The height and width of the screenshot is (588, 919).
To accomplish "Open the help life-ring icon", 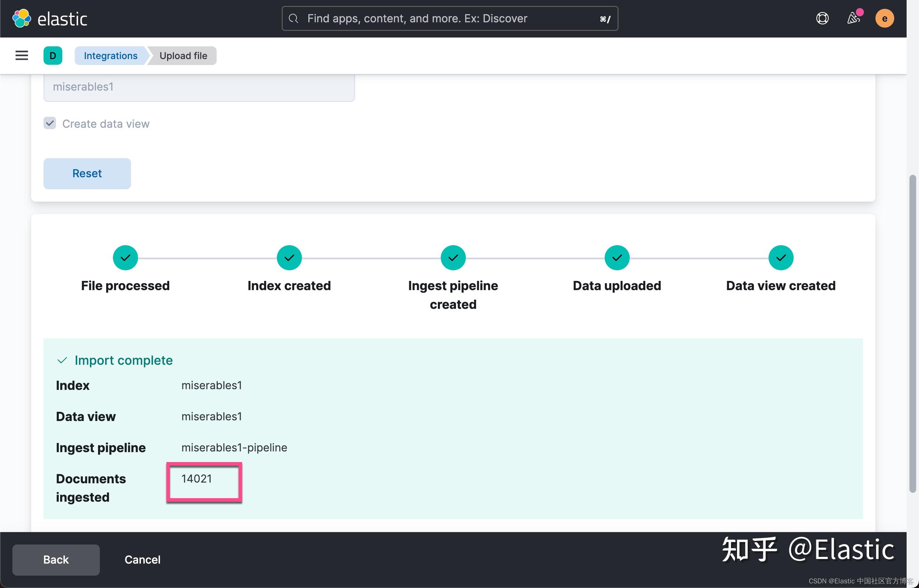I will pyautogui.click(x=822, y=18).
